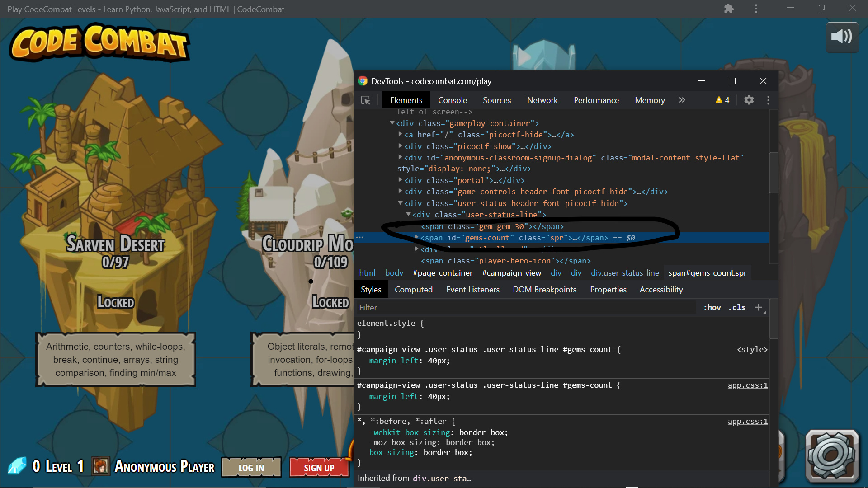Image resolution: width=868 pixels, height=488 pixels.
Task: Click the gem icon in status bar
Action: (x=17, y=465)
